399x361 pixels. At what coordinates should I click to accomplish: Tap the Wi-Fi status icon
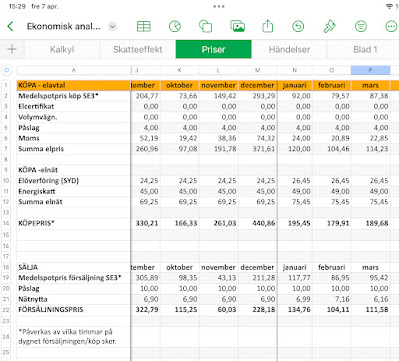click(x=389, y=6)
